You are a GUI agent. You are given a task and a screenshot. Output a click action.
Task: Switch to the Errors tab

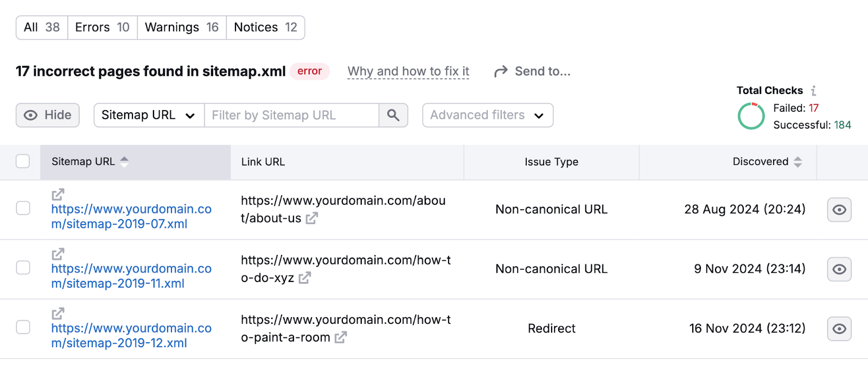(x=101, y=27)
